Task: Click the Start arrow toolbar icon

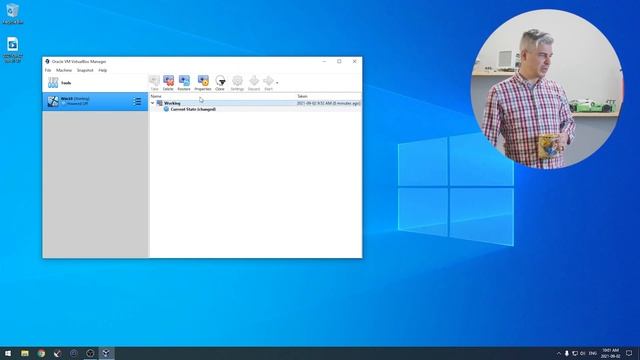Action: [x=269, y=83]
